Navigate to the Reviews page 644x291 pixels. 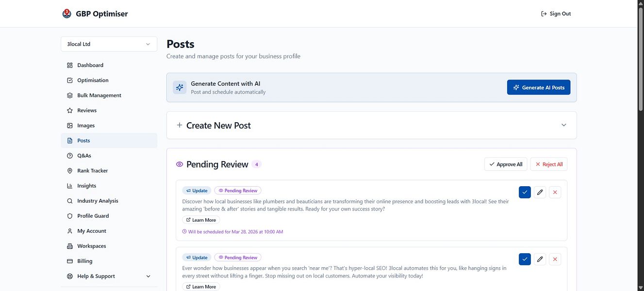(109, 110)
